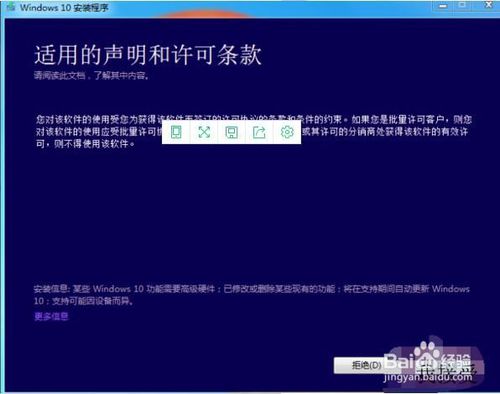Click the mobile phone icon in floating toolbar

(176, 132)
